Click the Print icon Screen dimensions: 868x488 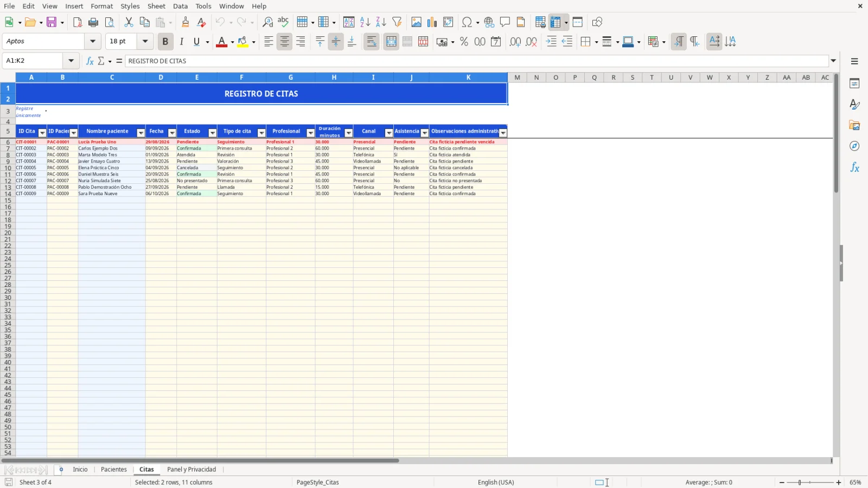pos(93,22)
